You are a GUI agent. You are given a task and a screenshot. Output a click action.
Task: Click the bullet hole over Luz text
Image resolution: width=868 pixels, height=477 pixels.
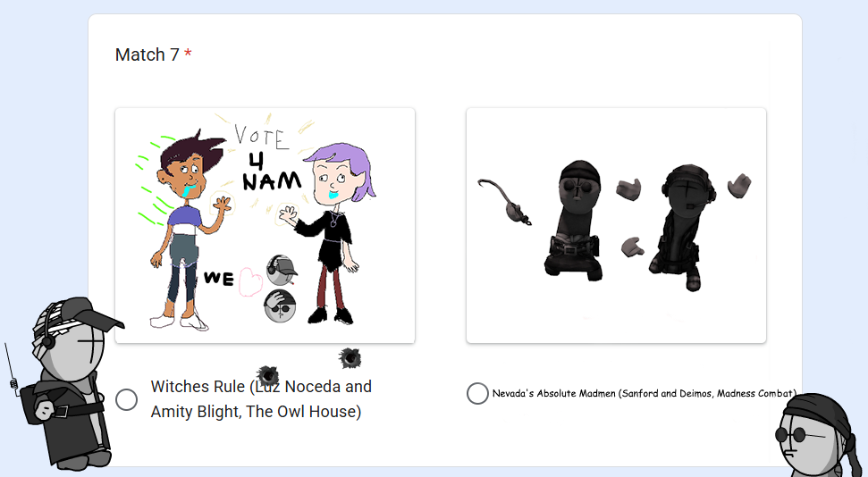tap(268, 376)
